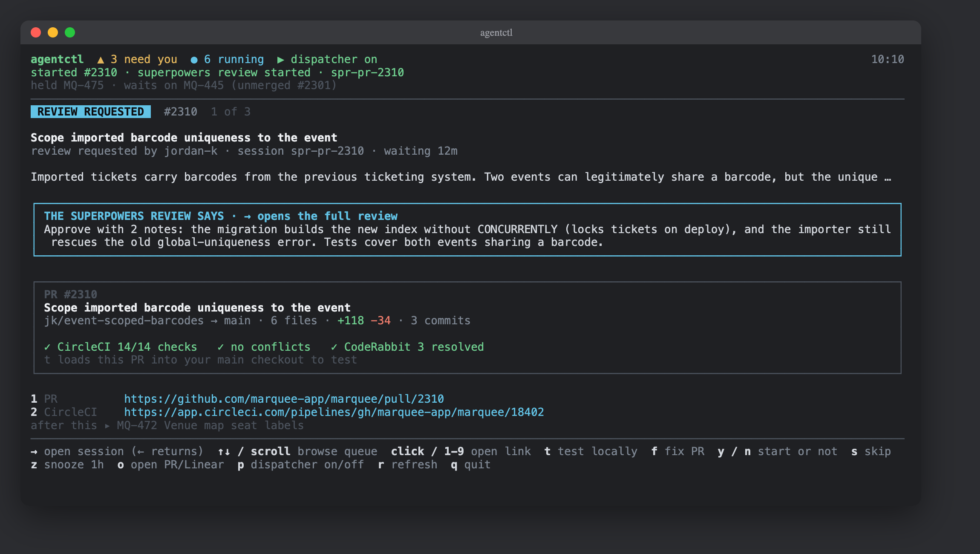Click the '10:10' clock in the header

point(888,60)
